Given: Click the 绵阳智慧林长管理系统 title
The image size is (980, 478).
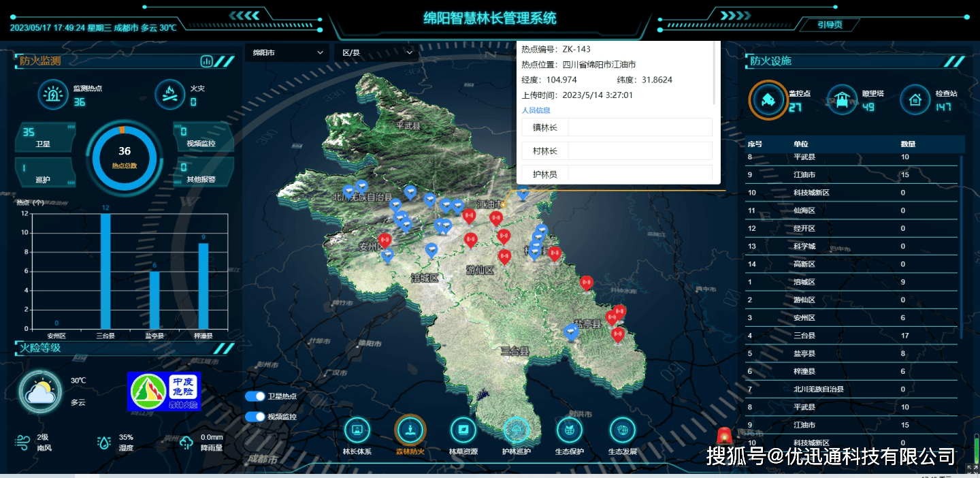Looking at the screenshot, I should [x=490, y=18].
